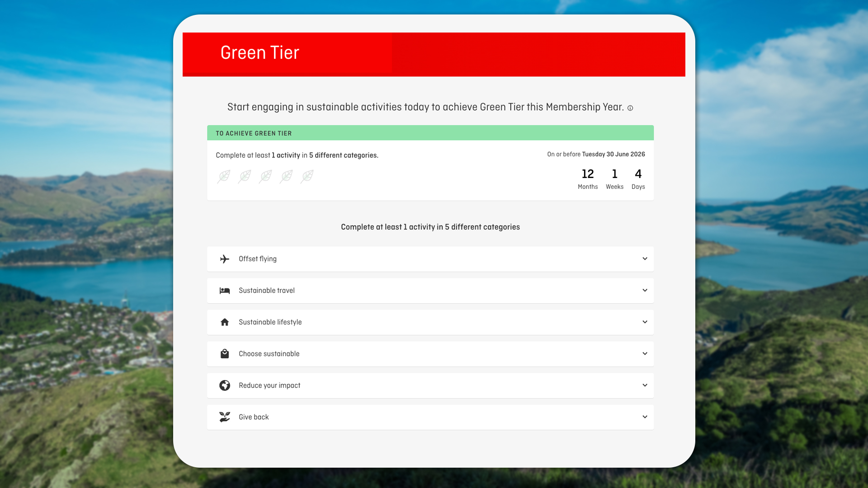Click the Tuesday 30 June 2026 deadline text
The height and width of the screenshot is (488, 868).
tap(613, 154)
